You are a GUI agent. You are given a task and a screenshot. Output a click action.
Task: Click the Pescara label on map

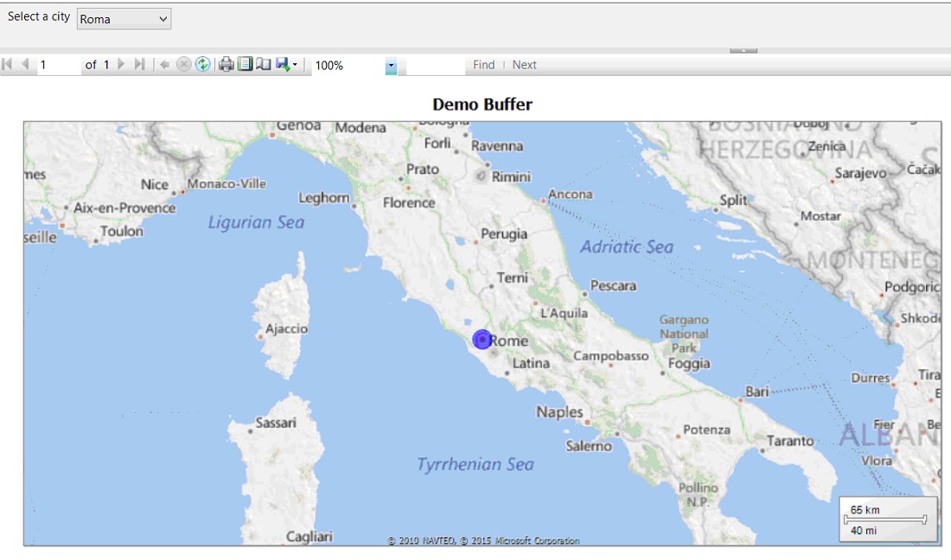point(613,285)
